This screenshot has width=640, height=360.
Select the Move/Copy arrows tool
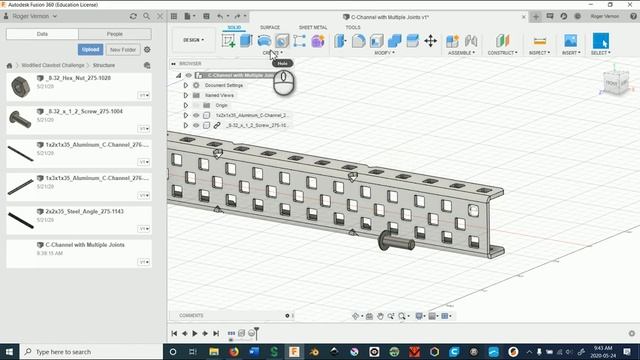431,41
